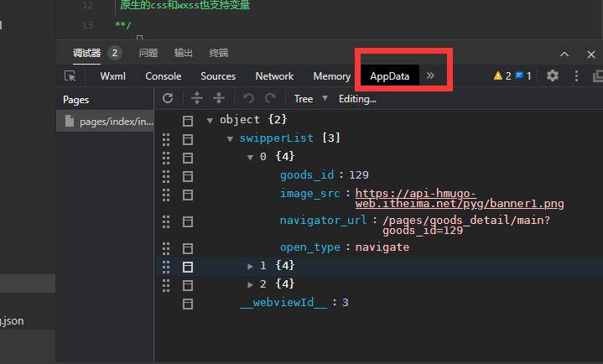Switch to the Network tab

click(274, 76)
